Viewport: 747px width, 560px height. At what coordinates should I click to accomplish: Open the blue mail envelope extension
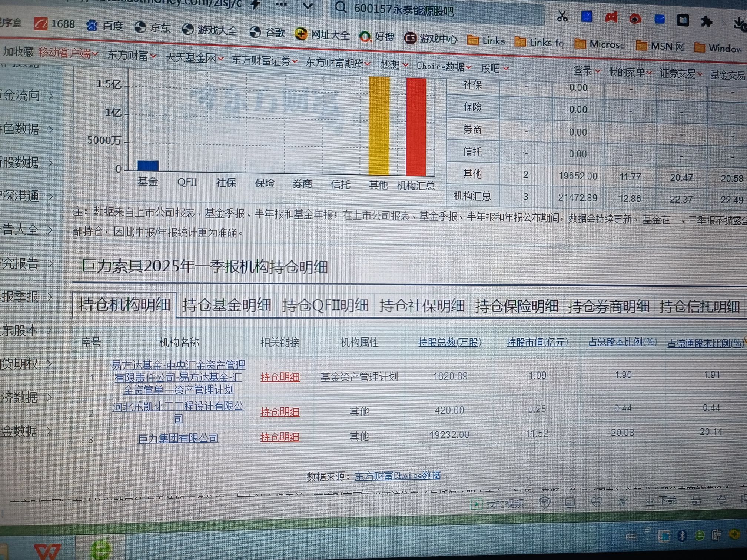tap(660, 19)
